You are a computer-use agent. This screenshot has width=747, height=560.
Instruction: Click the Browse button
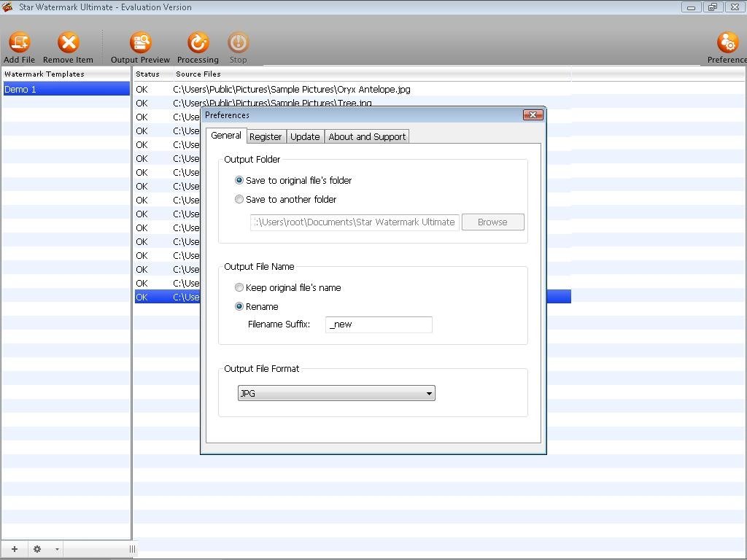point(493,222)
